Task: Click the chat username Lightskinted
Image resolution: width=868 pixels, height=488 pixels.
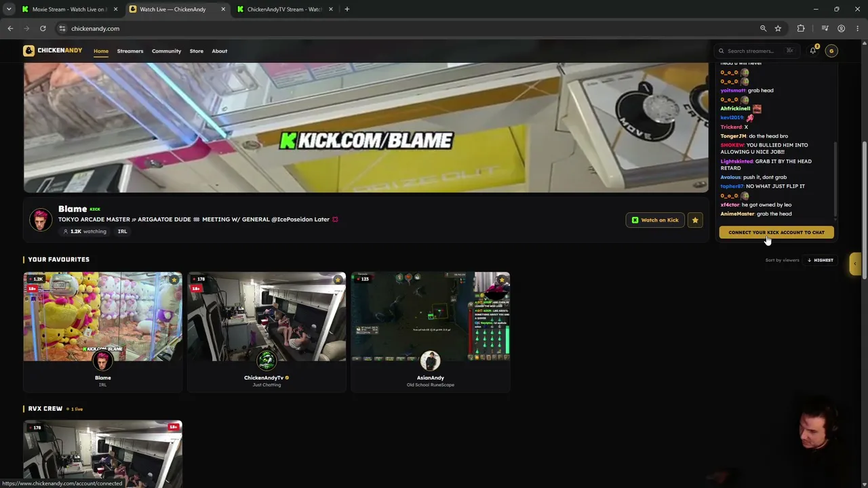Action: coord(736,161)
